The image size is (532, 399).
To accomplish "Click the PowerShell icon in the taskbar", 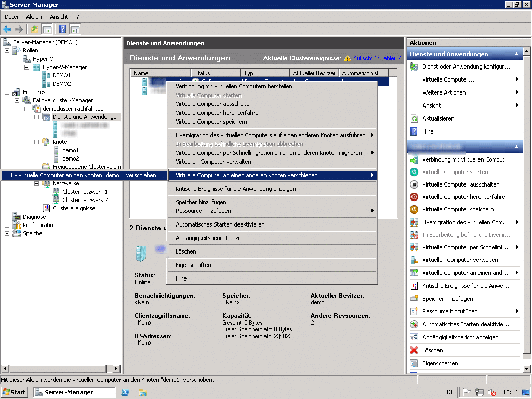I will click(125, 393).
